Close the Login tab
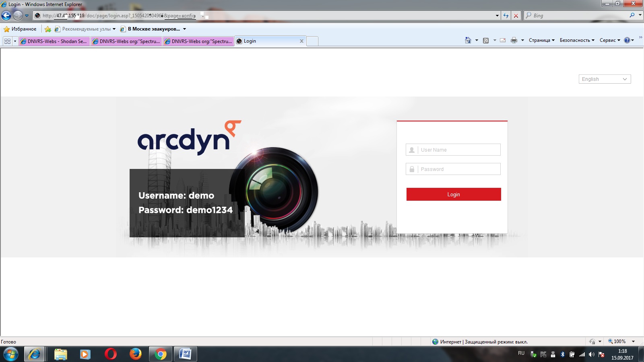The width and height of the screenshot is (644, 362). [x=301, y=41]
